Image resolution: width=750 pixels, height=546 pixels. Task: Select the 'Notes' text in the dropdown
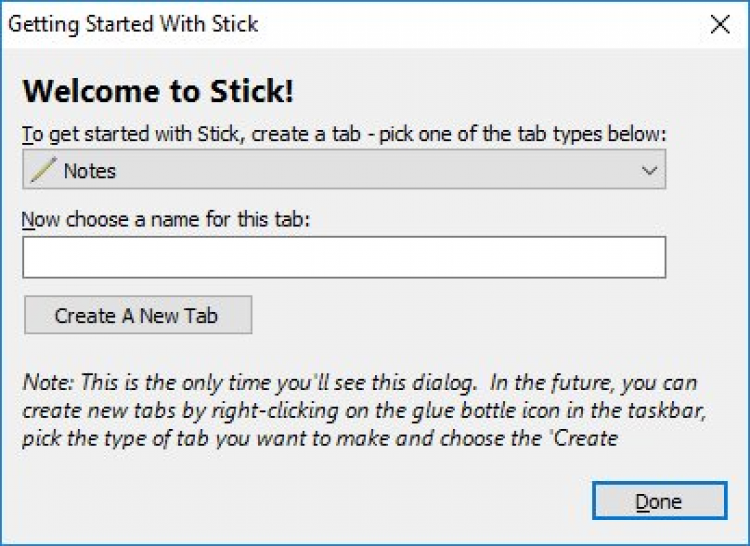tap(90, 171)
